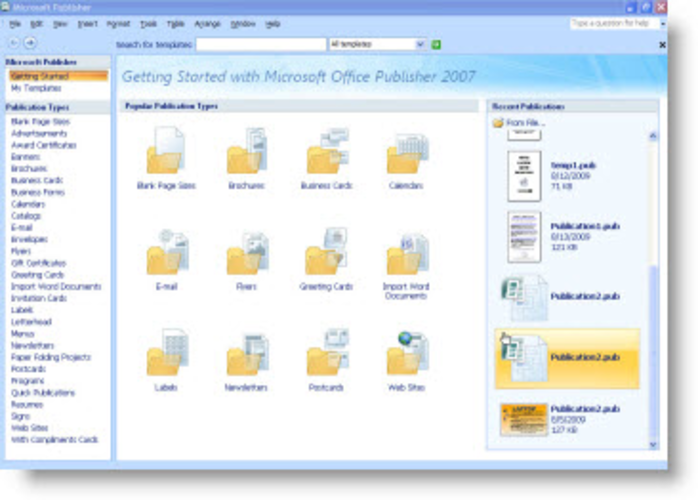Open the Table menu
This screenshot has height=500, width=698.
(175, 24)
